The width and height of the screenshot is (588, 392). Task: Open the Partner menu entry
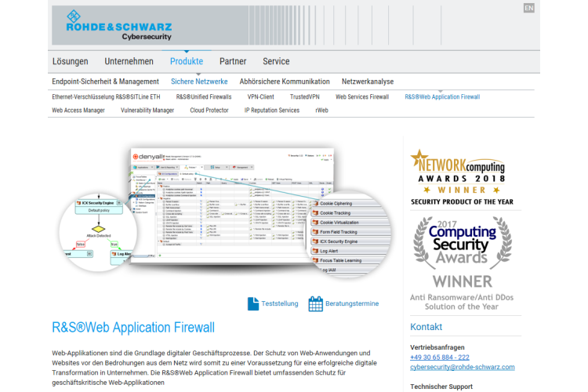point(233,61)
